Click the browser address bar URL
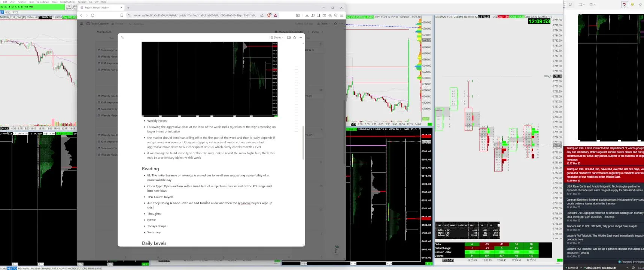The height and width of the screenshot is (270, 644). pos(195,15)
